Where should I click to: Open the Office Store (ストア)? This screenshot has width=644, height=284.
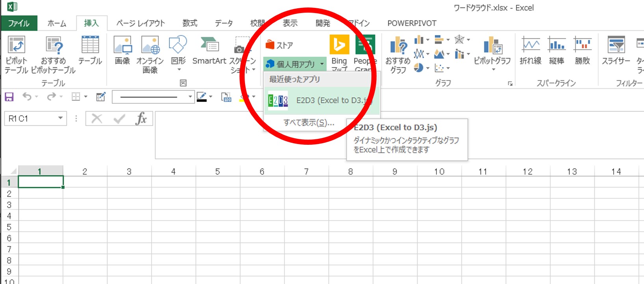279,45
